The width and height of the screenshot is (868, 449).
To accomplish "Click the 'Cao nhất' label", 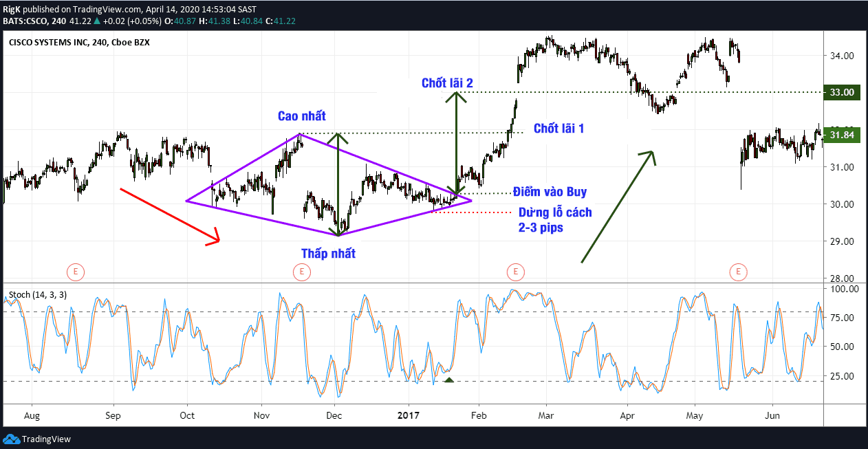I will click(x=302, y=116).
